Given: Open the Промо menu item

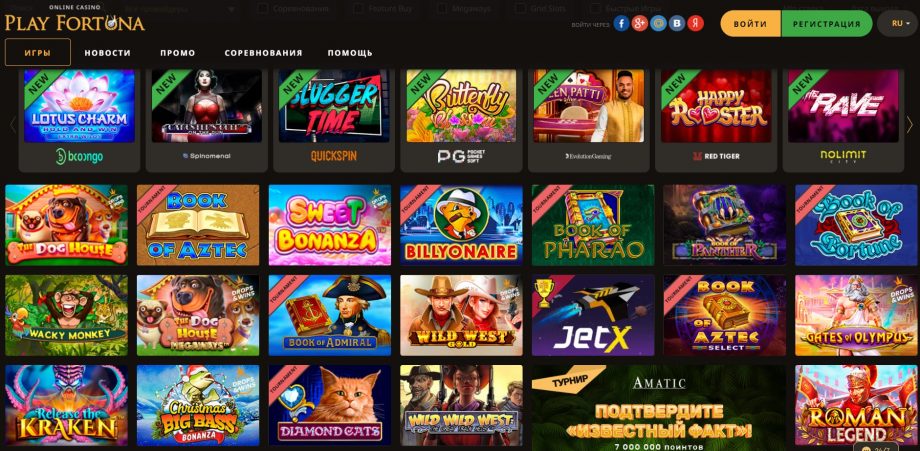Looking at the screenshot, I should point(178,53).
